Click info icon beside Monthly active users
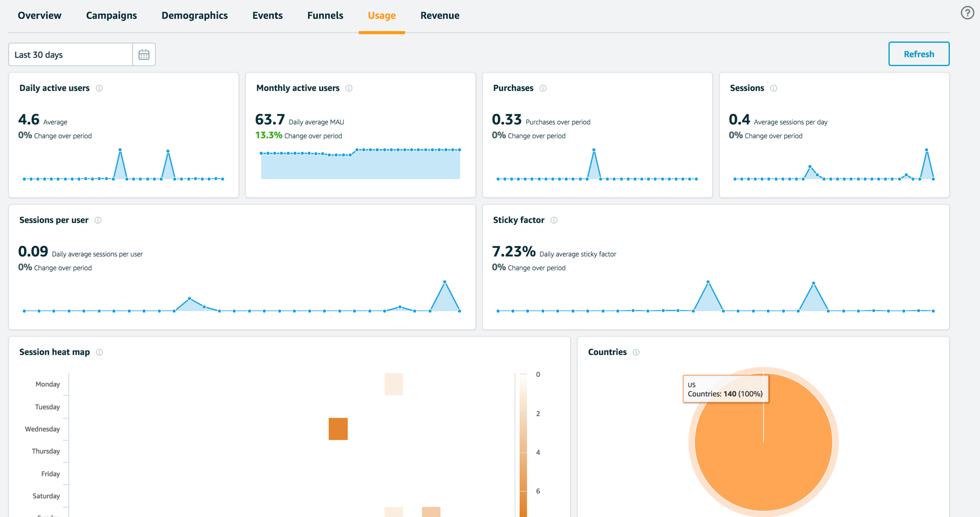Screen dimensions: 980x517 click(349, 88)
